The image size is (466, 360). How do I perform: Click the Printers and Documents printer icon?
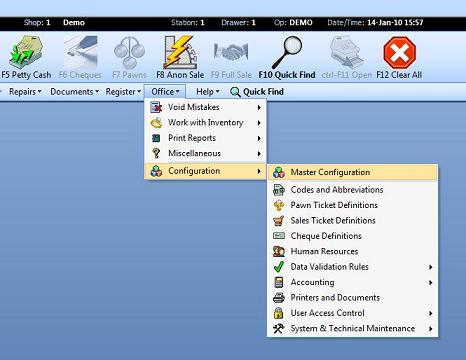pos(279,297)
